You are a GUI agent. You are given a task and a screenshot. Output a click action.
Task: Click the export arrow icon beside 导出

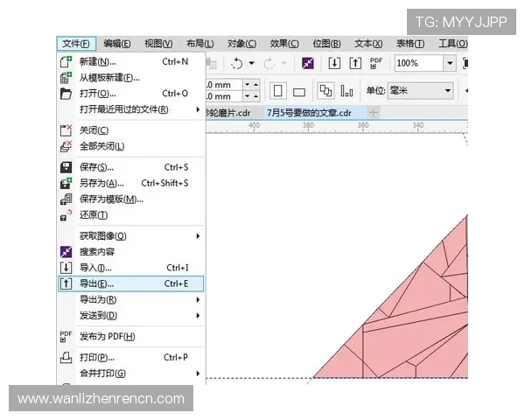click(x=66, y=283)
